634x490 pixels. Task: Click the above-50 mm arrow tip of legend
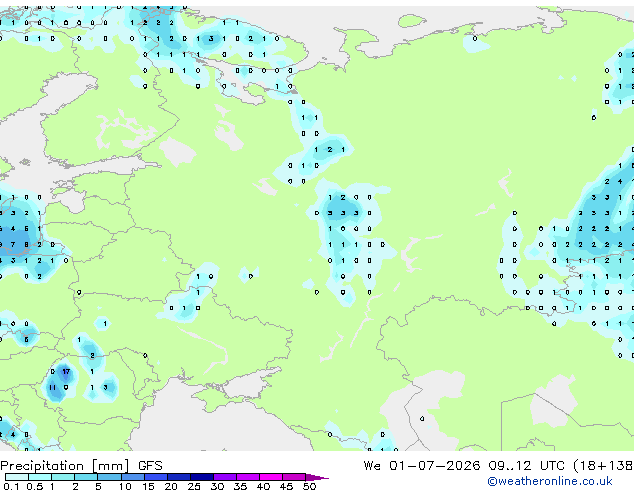coord(317,477)
